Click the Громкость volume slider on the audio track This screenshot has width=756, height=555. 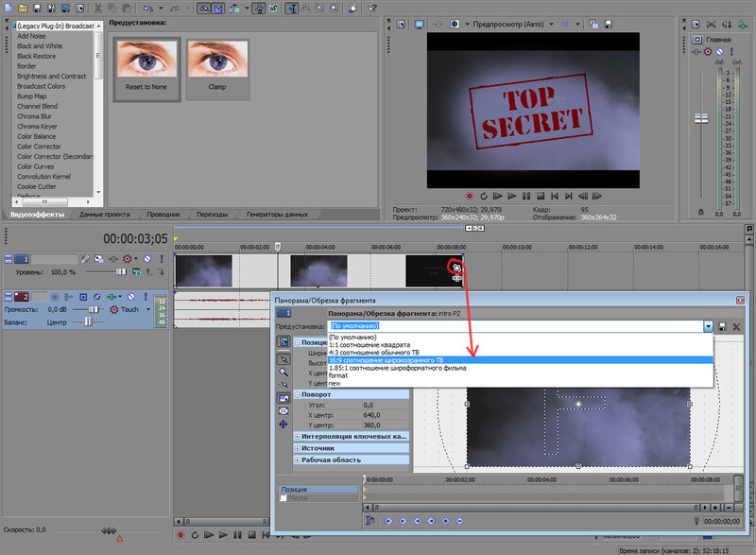tap(93, 309)
